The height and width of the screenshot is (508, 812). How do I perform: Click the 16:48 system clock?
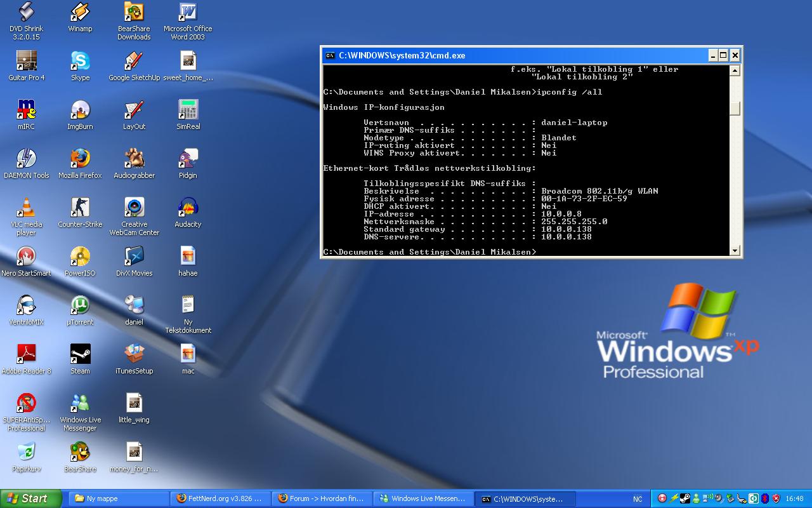click(794, 499)
